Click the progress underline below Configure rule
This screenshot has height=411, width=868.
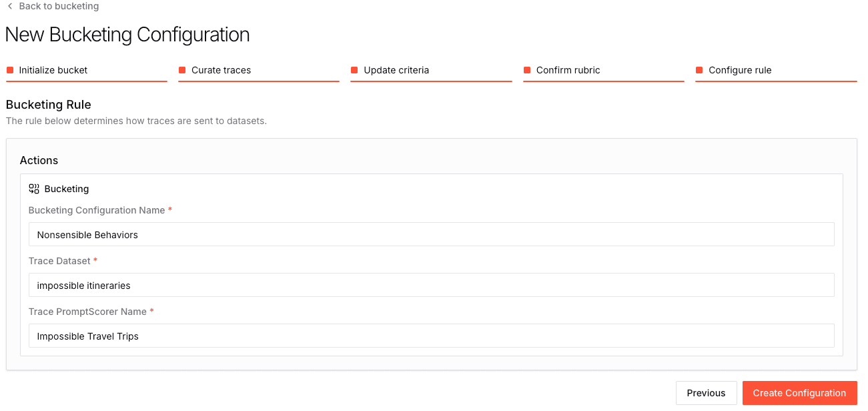(x=776, y=81)
